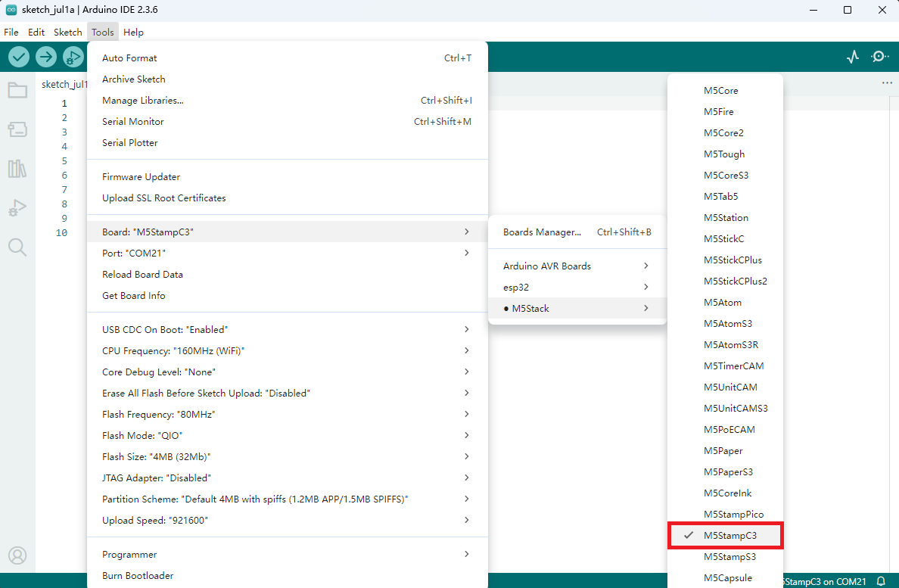Select the M5CoreS3 board
899x588 pixels.
725,176
